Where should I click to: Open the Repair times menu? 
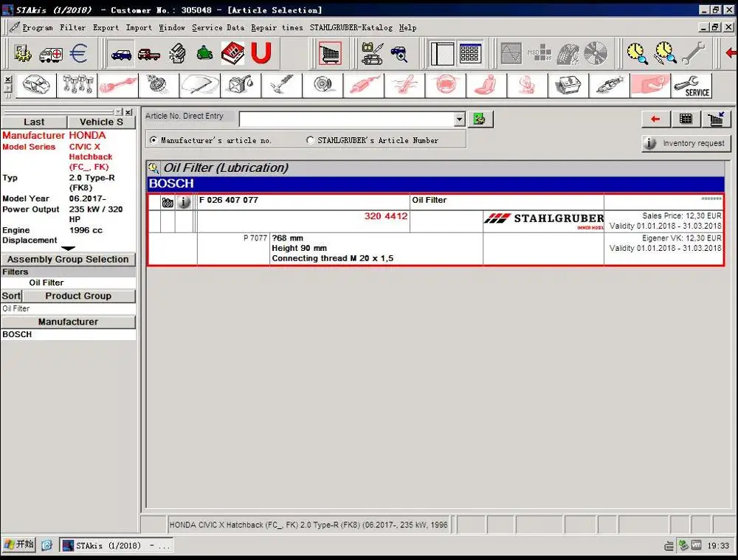[x=277, y=28]
